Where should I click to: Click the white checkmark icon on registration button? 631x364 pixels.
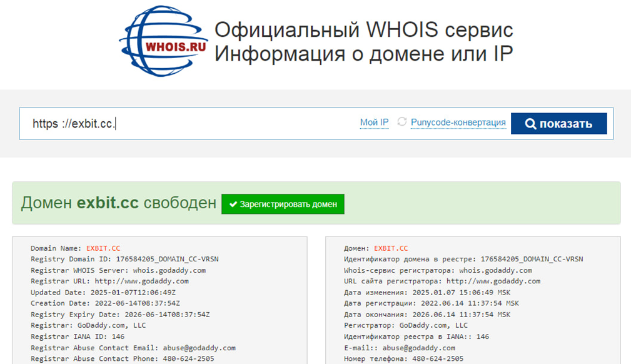pos(232,204)
